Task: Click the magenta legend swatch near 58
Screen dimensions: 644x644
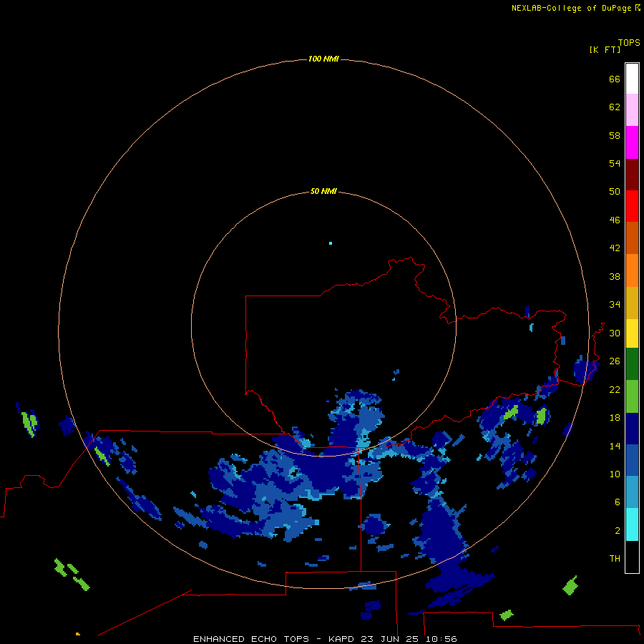Action: 632,142
